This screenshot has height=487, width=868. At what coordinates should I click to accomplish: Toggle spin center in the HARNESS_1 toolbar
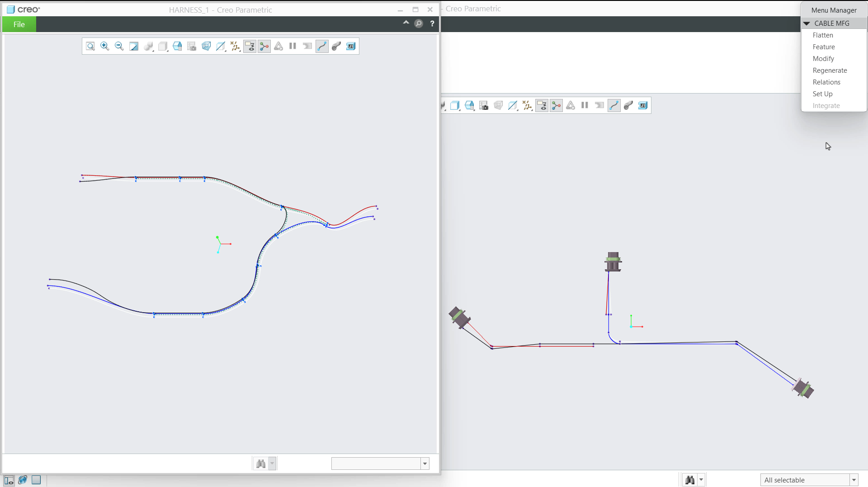point(264,46)
